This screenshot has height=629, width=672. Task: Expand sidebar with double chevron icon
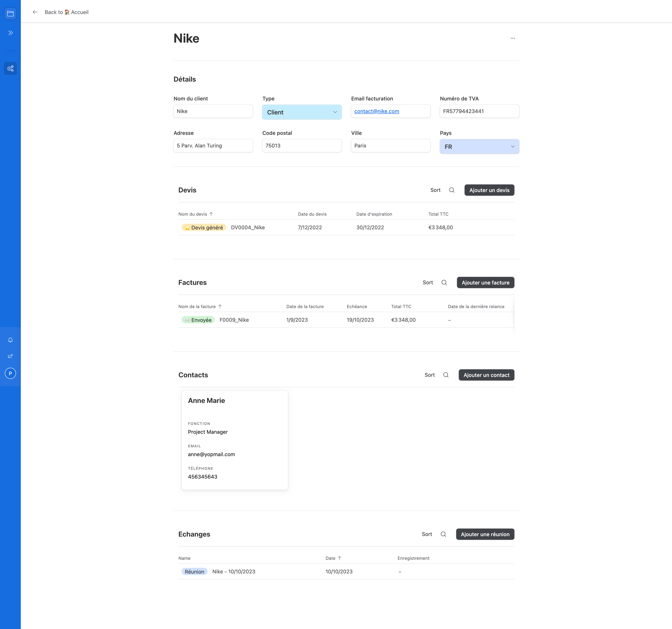click(x=10, y=33)
